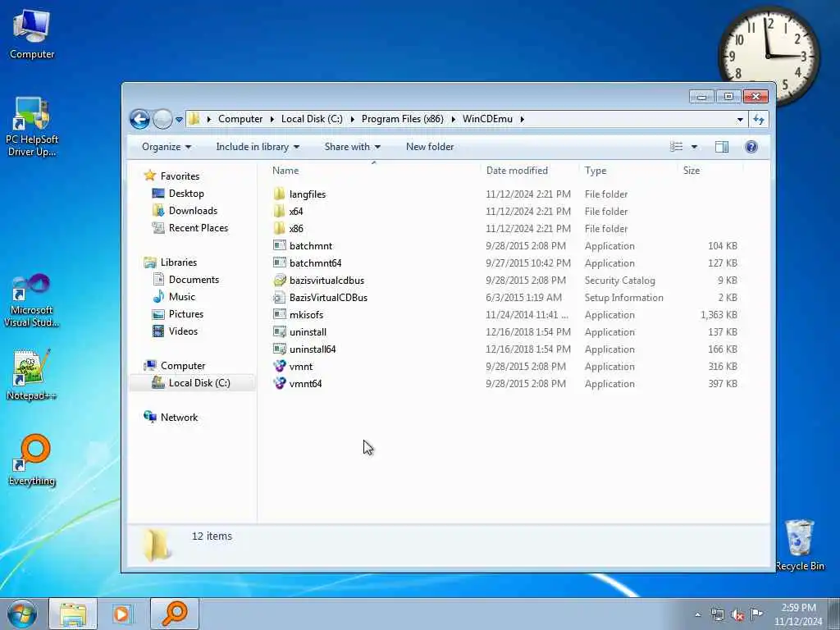This screenshot has height=630, width=840.
Task: Open the Share with menu
Action: (x=352, y=147)
